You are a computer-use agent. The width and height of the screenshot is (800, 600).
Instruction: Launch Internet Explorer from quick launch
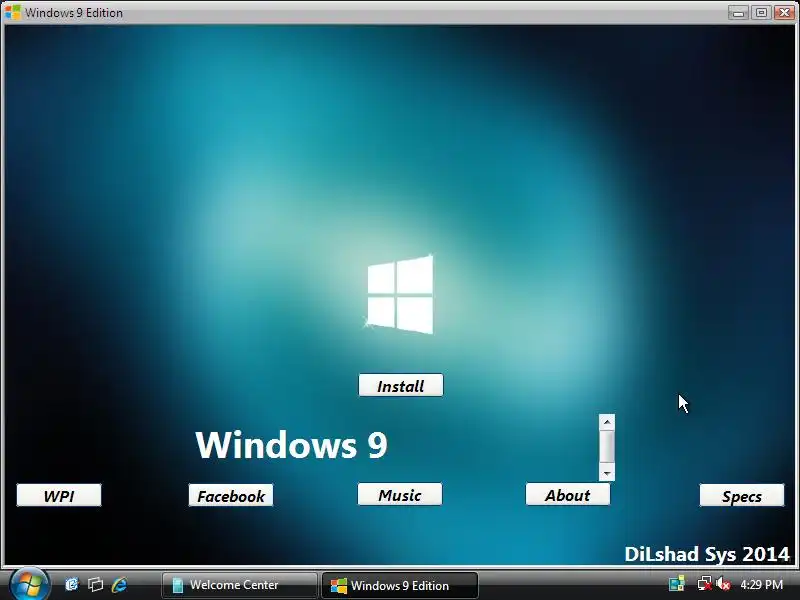(x=119, y=584)
